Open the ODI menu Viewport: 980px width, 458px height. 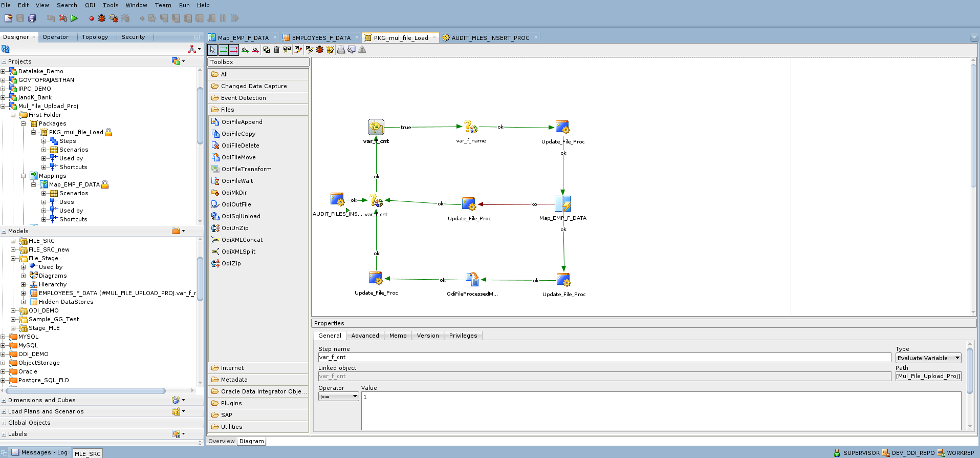[90, 5]
